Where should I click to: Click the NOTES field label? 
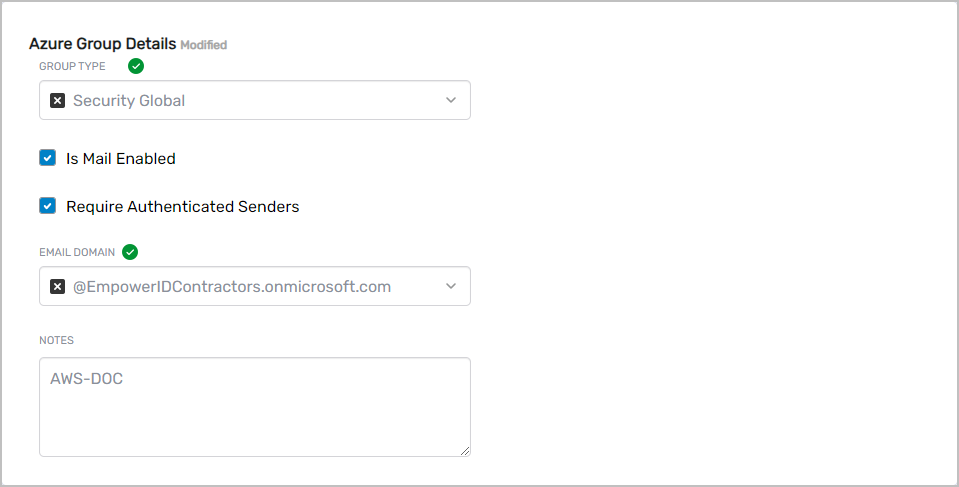56,340
